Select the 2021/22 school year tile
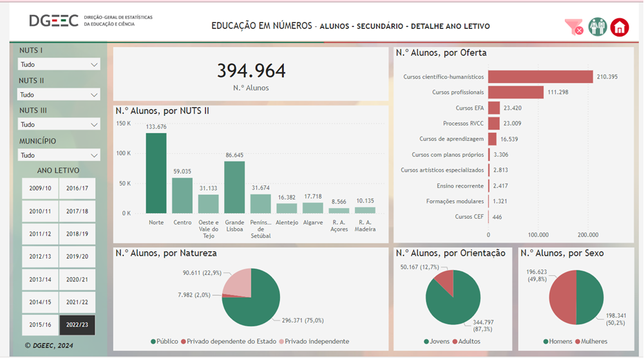644x358 pixels. pos(77,302)
